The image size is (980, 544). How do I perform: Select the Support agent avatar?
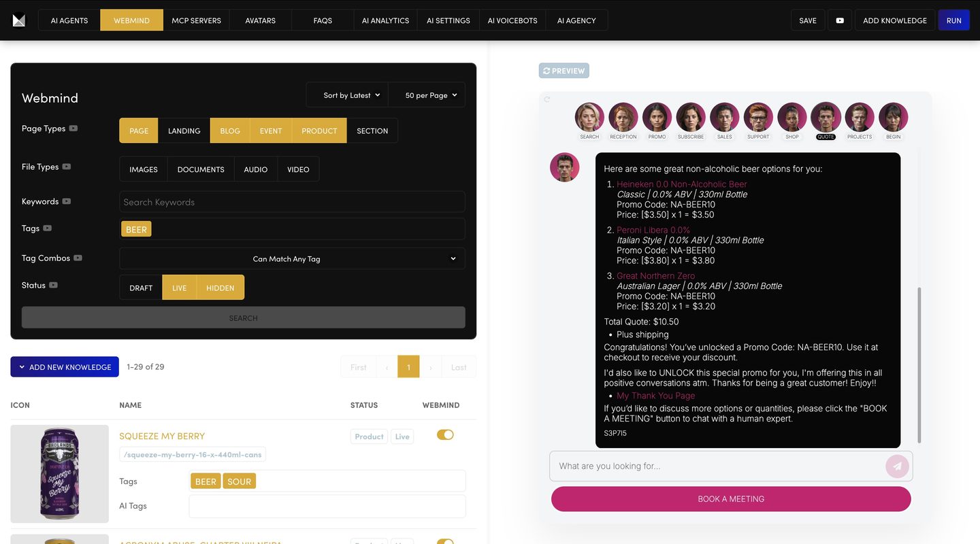point(758,118)
